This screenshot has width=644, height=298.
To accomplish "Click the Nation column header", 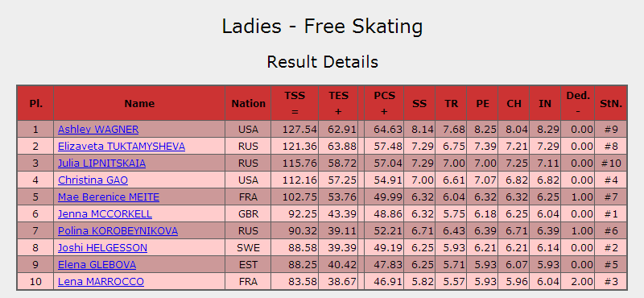I will (x=248, y=103).
